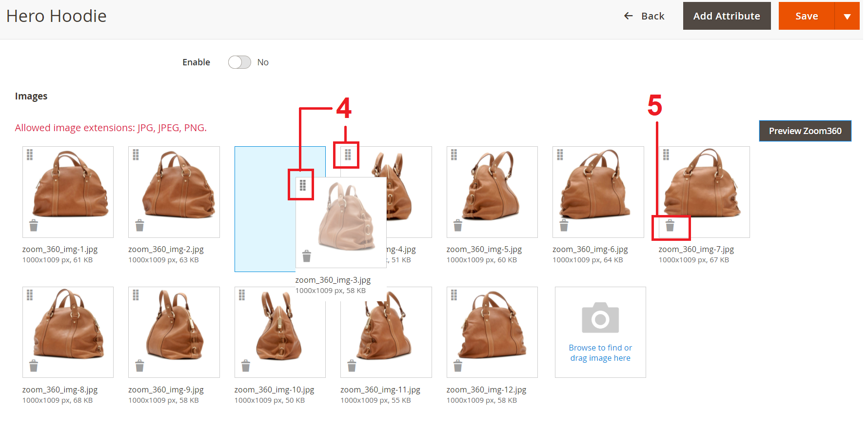Image resolution: width=868 pixels, height=430 pixels.
Task: Go Back to the previous page
Action: [x=644, y=16]
